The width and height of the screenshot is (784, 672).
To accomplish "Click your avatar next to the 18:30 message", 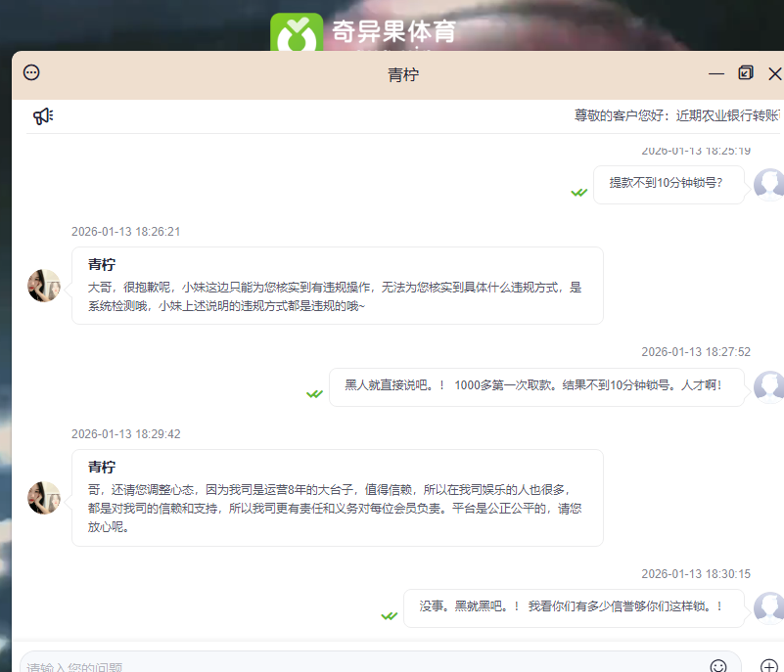I will (x=769, y=607).
